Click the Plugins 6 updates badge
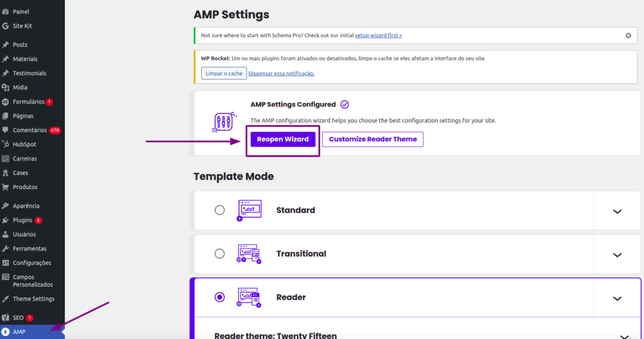The image size is (644, 339). click(x=38, y=220)
